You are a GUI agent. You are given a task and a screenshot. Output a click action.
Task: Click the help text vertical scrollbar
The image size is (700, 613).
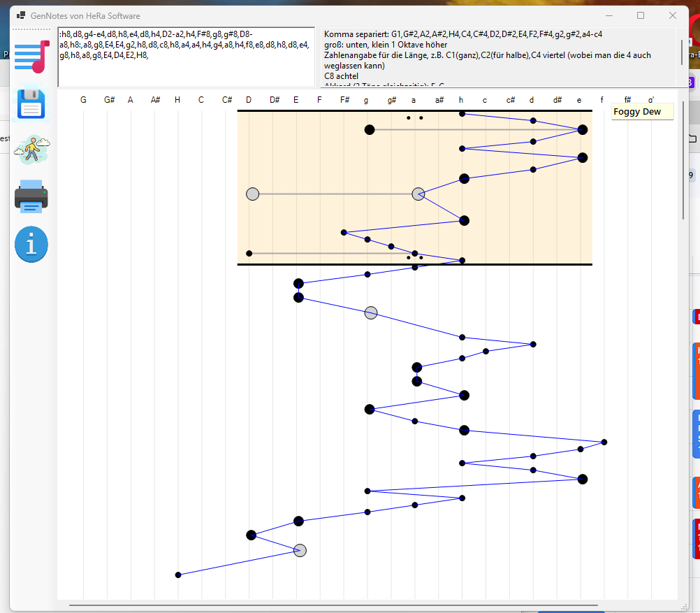point(682,52)
